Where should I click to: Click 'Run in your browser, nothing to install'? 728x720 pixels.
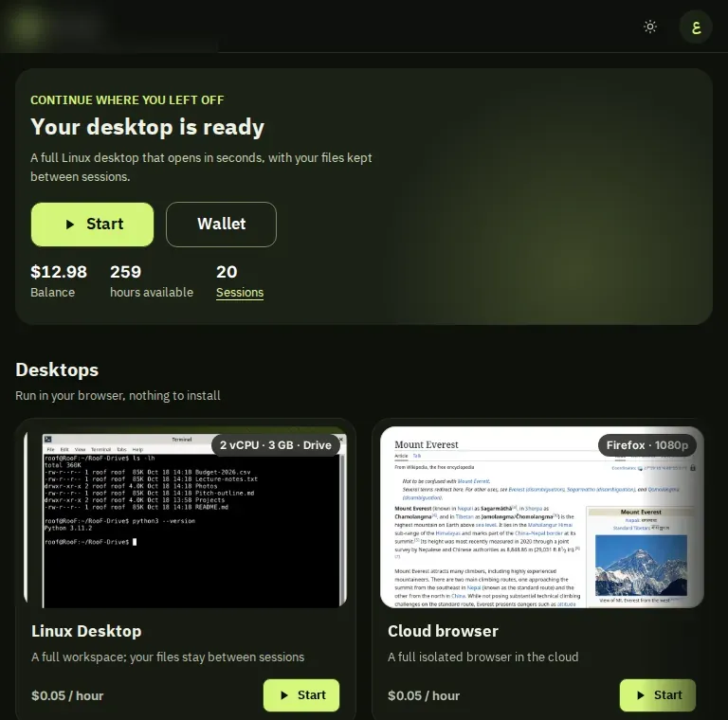(118, 396)
